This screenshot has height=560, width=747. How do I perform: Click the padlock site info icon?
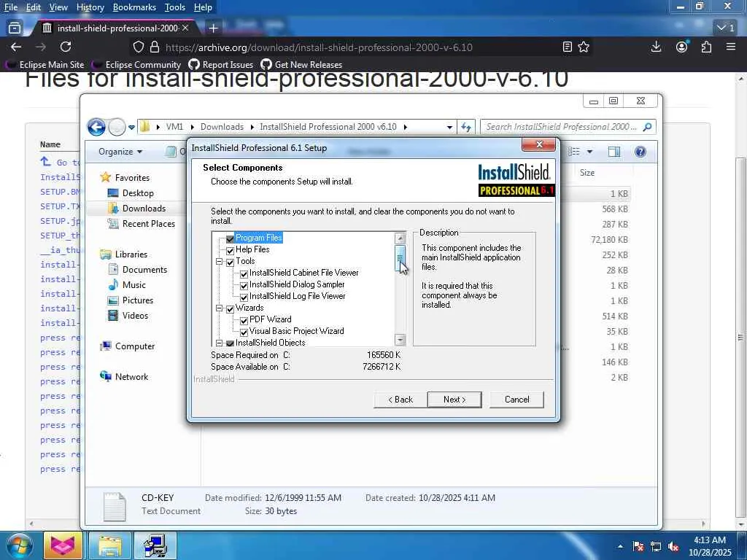(x=155, y=47)
